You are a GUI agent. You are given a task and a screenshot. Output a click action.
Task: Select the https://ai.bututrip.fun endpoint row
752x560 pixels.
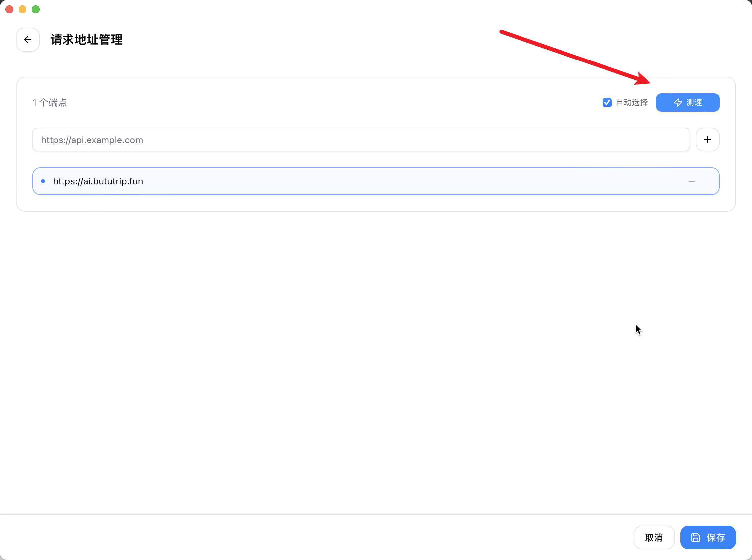point(376,181)
